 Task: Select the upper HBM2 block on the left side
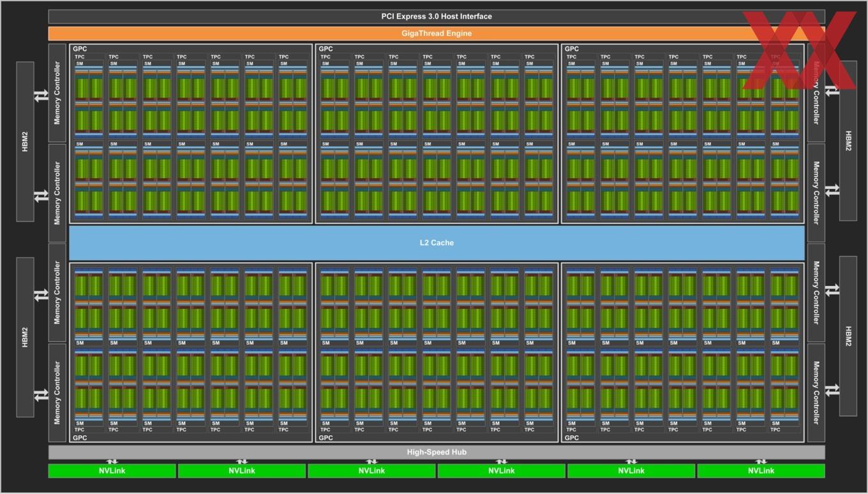[x=25, y=142]
